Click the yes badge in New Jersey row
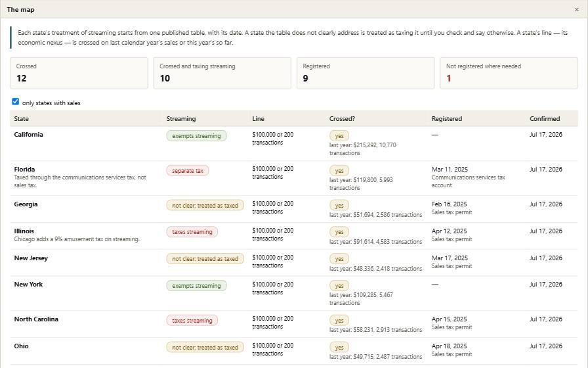This screenshot has width=588, height=368. tap(339, 259)
